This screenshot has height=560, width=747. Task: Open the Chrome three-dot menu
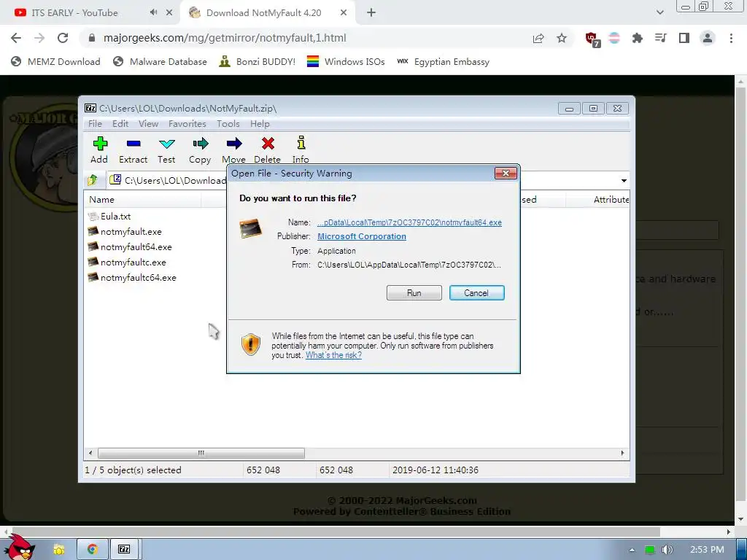click(x=731, y=38)
